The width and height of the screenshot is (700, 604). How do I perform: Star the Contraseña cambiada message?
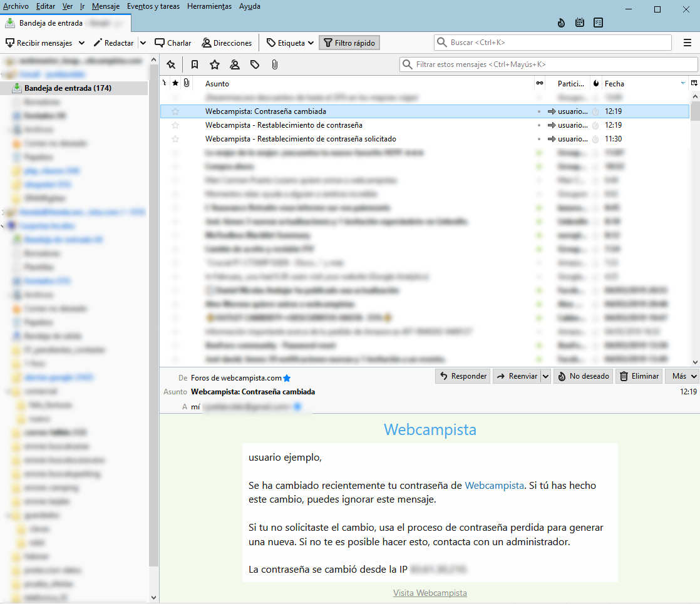pyautogui.click(x=175, y=111)
